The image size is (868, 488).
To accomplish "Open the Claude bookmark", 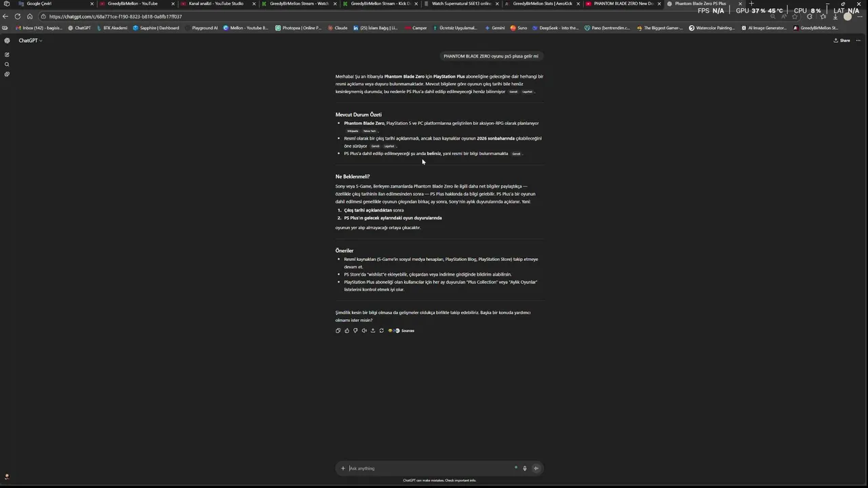I will [338, 28].
